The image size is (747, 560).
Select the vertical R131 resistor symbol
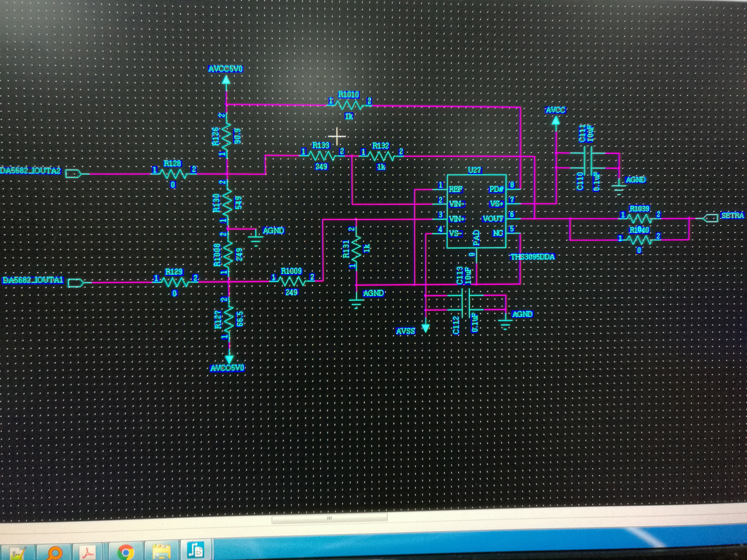356,249
